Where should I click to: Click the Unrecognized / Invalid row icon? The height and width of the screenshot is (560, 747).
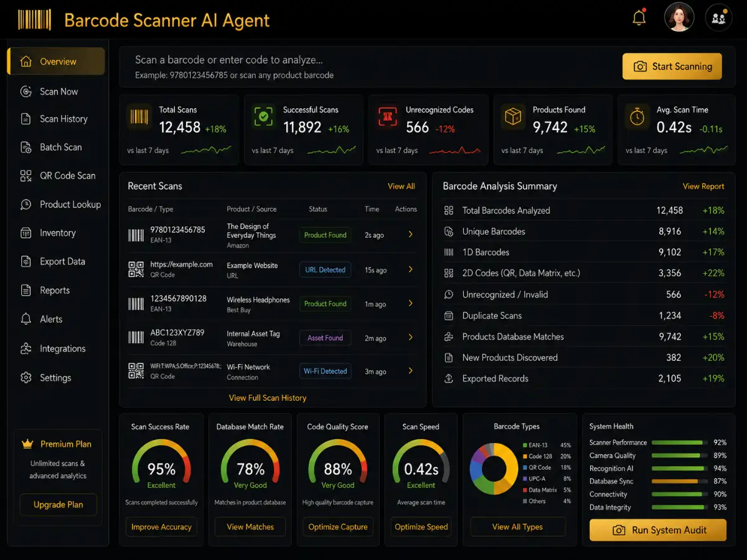pos(449,294)
